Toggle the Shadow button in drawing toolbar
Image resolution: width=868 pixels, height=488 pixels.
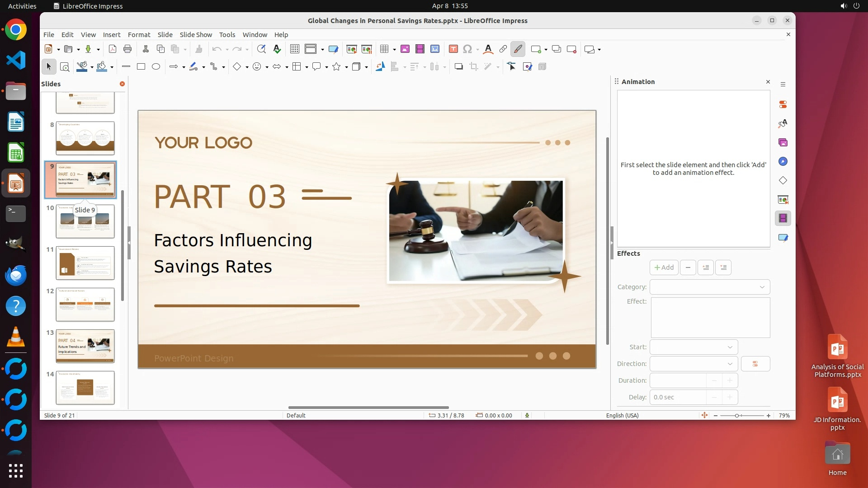[458, 67]
